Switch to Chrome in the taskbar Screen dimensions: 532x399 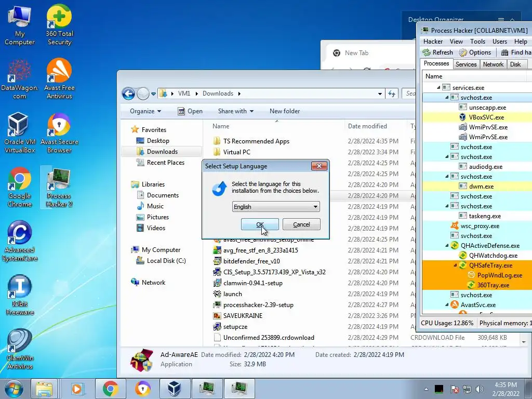110,389
